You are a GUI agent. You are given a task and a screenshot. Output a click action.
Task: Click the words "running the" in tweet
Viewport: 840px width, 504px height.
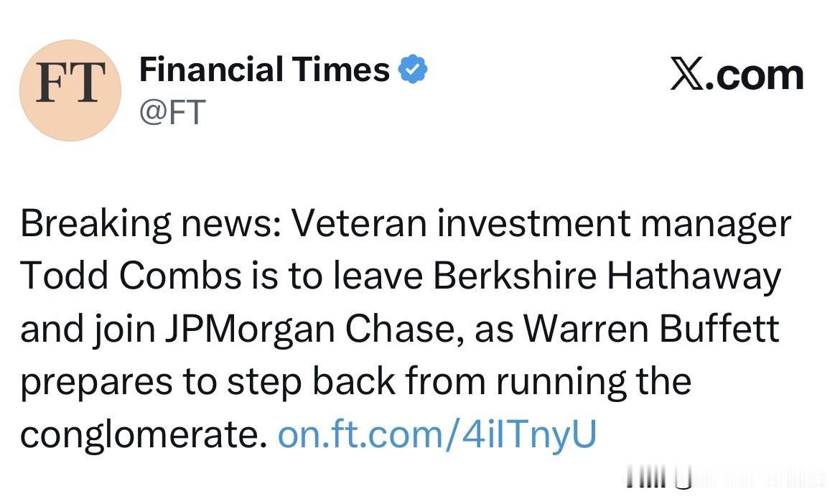593,382
